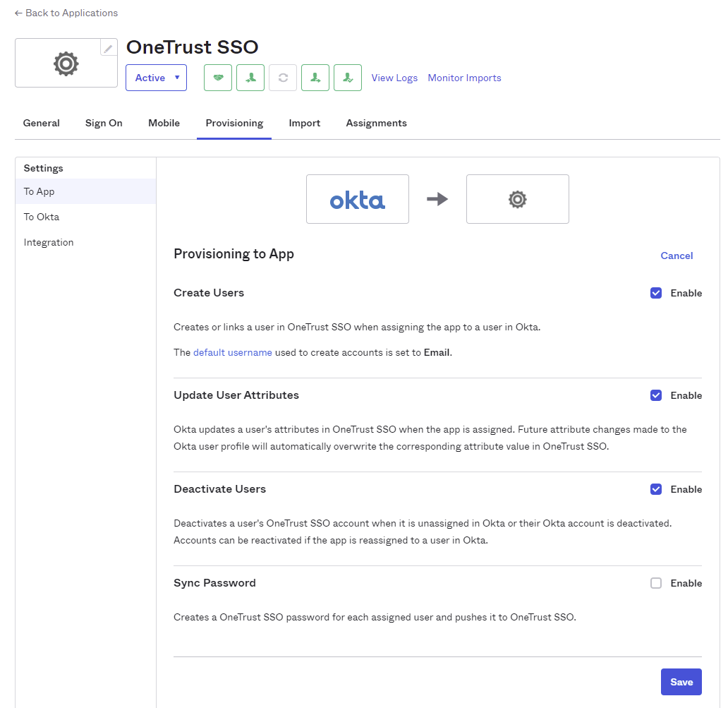This screenshot has height=708, width=728.
Task: Click the large gear app logo
Action: click(66, 64)
